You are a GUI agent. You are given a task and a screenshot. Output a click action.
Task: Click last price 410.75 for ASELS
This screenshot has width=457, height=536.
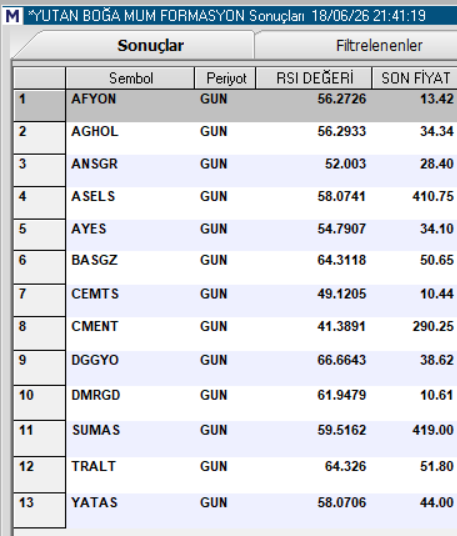[433, 196]
